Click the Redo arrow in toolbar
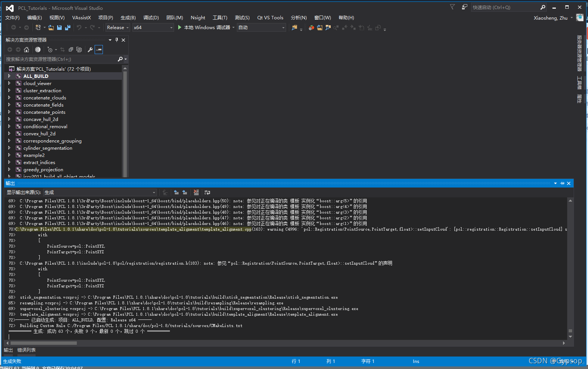588x369 pixels. [92, 28]
